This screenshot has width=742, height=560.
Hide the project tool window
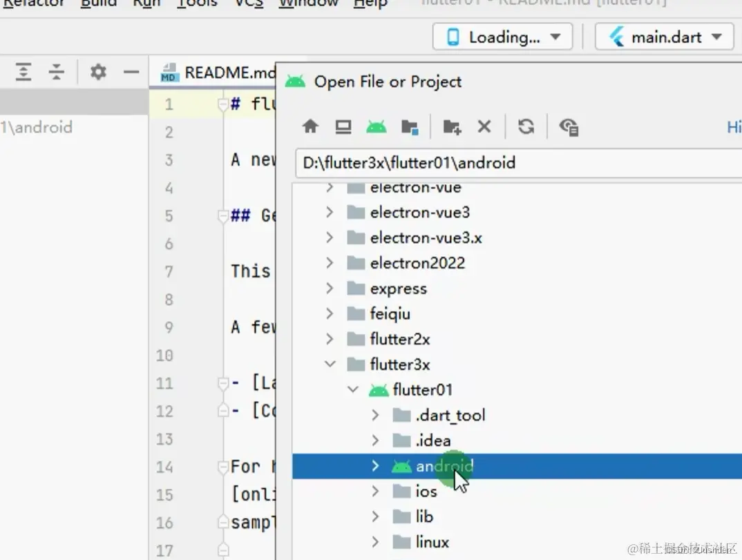(131, 72)
